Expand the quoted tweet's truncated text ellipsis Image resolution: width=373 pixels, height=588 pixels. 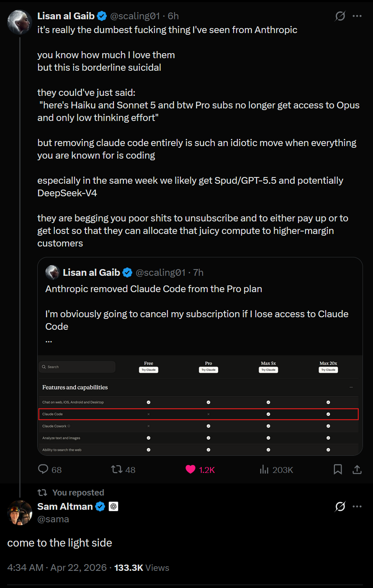coord(49,340)
